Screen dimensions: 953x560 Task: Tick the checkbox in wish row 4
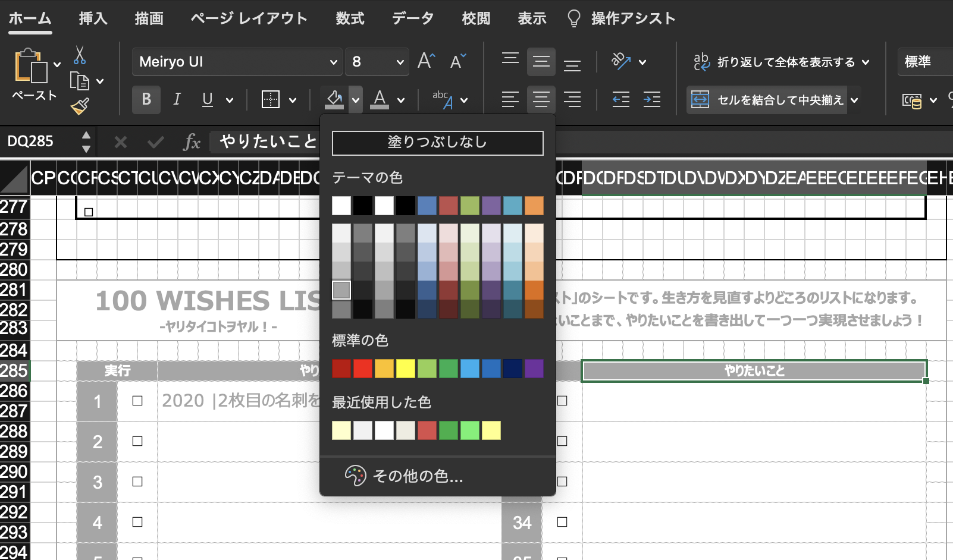coord(137,522)
